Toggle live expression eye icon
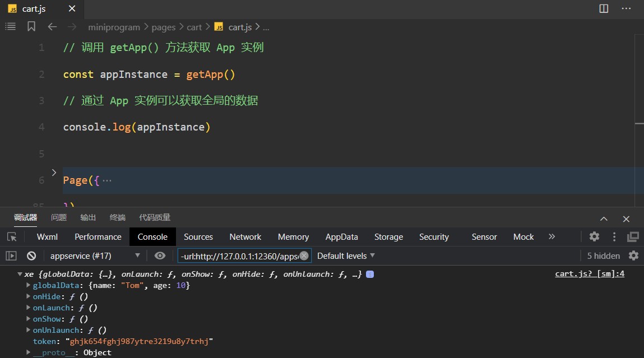Screen dimensions: 644x358 [160, 256]
